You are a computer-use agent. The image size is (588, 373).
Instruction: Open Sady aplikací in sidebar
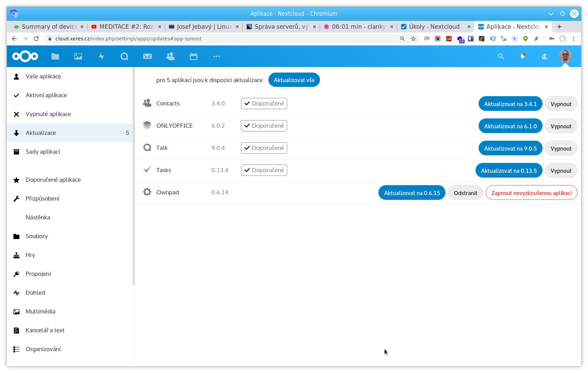click(70, 152)
